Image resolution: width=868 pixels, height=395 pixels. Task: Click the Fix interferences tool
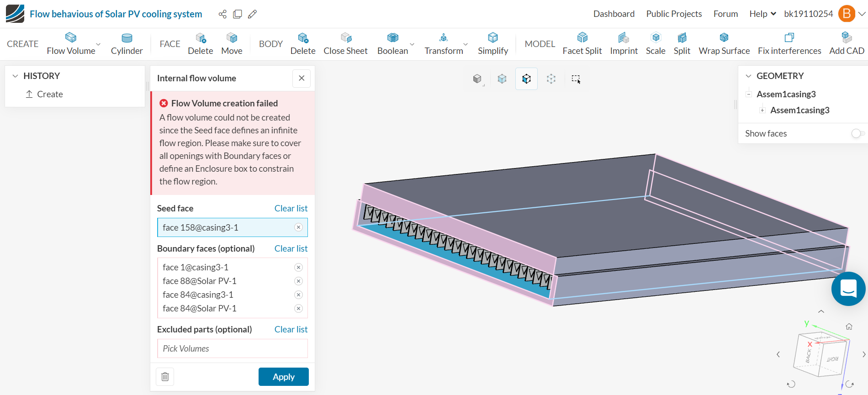tap(789, 44)
